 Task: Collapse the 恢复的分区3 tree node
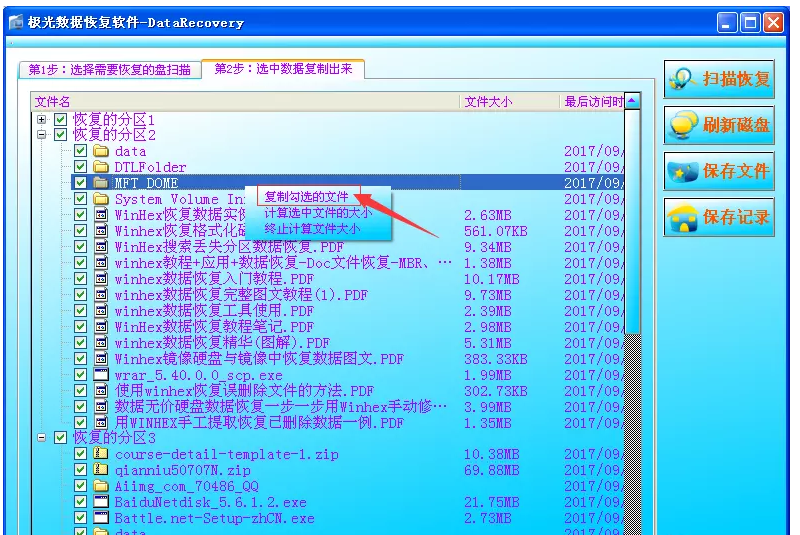click(x=42, y=438)
